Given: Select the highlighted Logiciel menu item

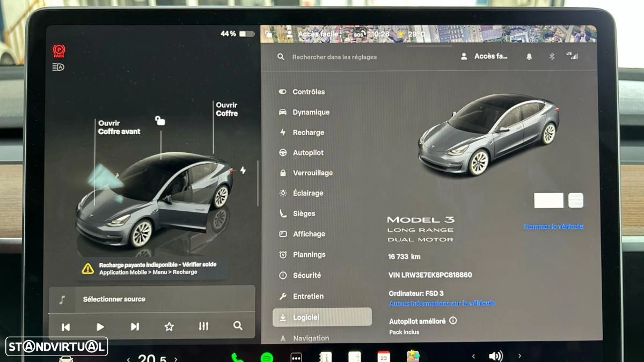Looking at the screenshot, I should tap(322, 317).
